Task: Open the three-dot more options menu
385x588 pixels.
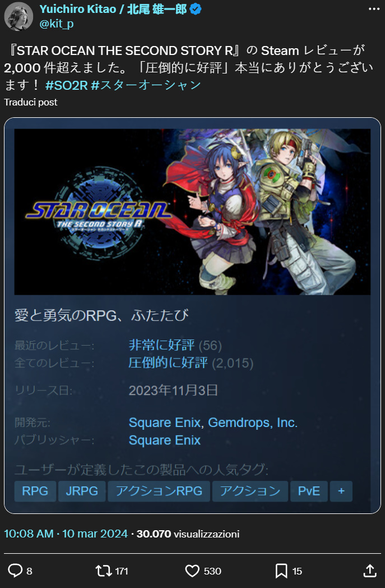Action: pyautogui.click(x=374, y=9)
